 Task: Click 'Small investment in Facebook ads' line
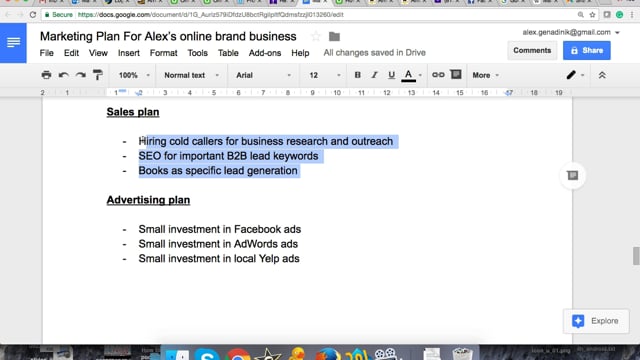point(220,229)
